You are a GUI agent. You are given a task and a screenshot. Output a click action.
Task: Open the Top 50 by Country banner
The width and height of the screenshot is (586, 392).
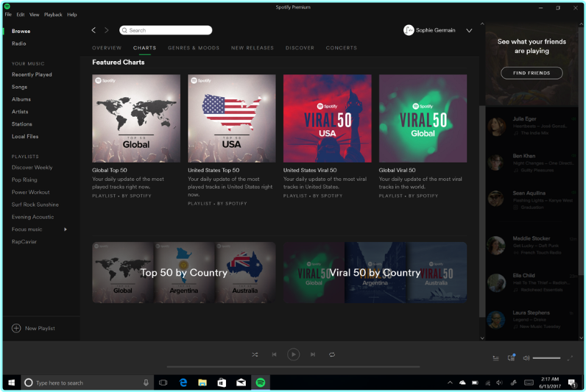coord(184,273)
